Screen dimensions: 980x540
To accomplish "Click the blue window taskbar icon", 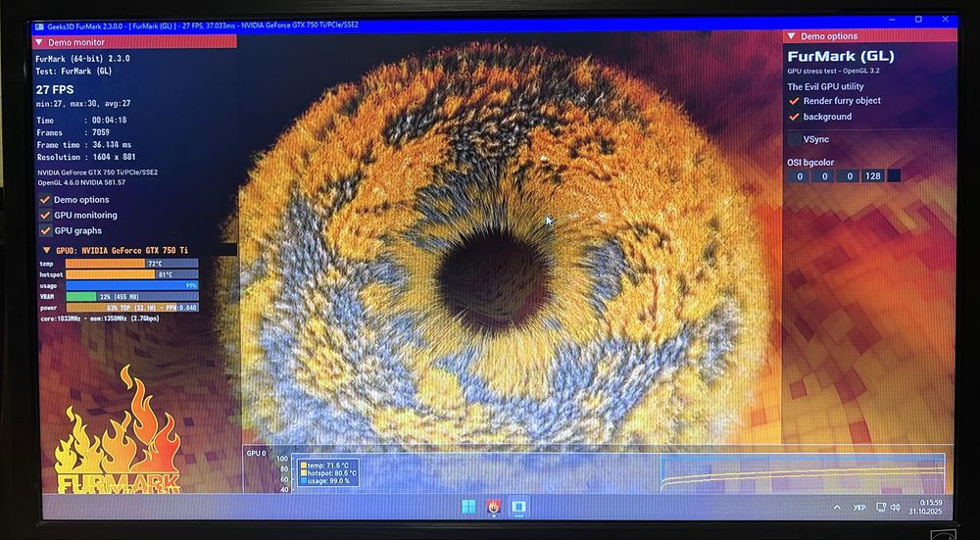I will (x=518, y=507).
